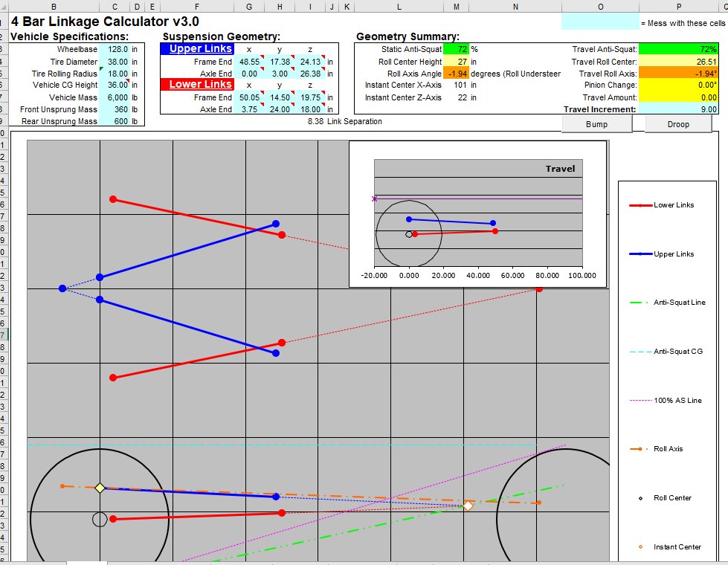Click the 60.000 axis label in Travel chart
This screenshot has width=728, height=565.
click(x=512, y=275)
